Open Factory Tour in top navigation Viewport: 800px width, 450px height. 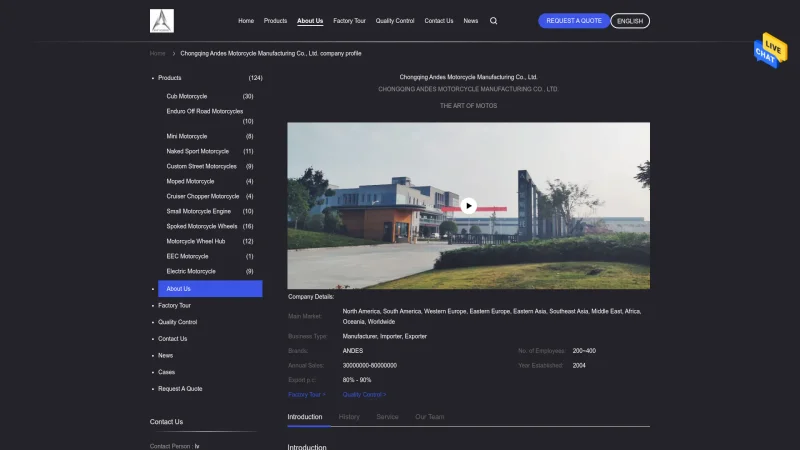click(x=349, y=21)
